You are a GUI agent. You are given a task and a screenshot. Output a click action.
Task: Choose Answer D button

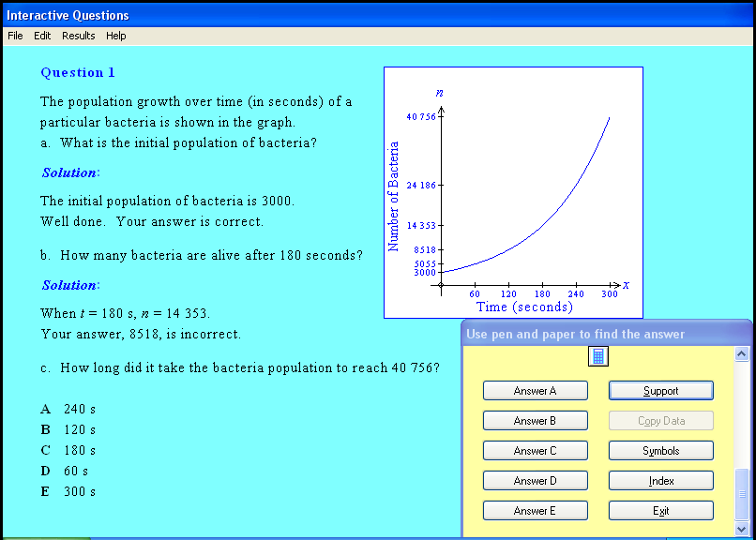pos(536,480)
